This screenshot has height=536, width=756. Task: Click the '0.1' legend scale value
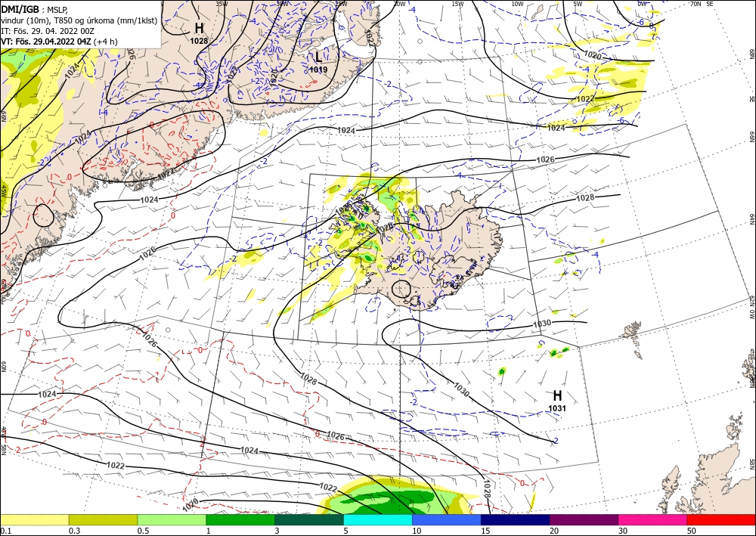(x=5, y=531)
